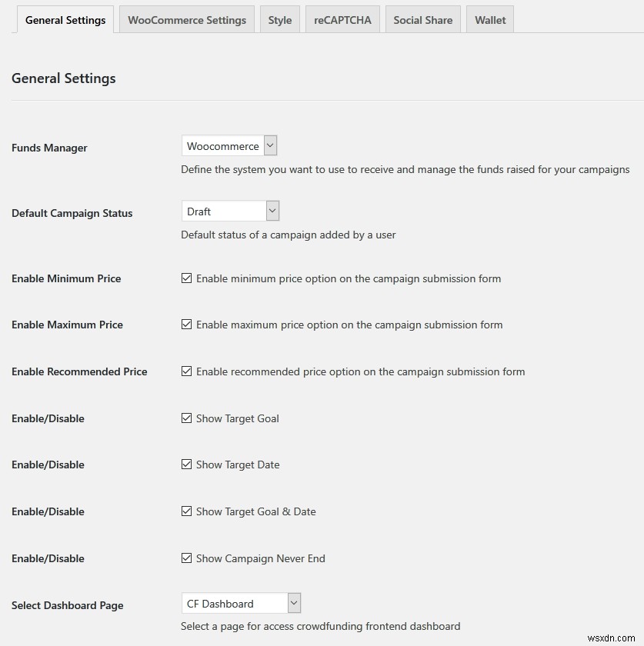Disable the Show Campaign Never End checkbox
This screenshot has width=644, height=646.
click(x=186, y=558)
